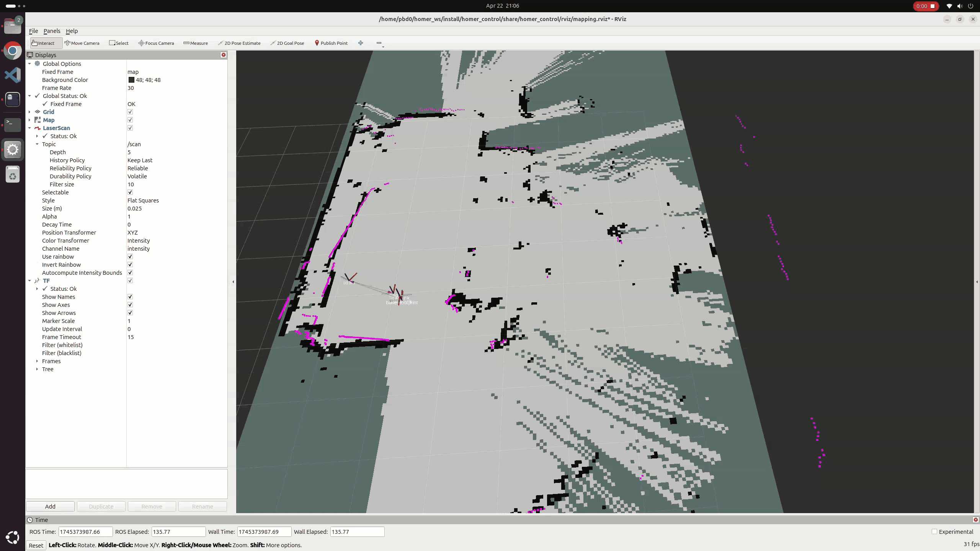Close the Displays panel

[x=224, y=55]
